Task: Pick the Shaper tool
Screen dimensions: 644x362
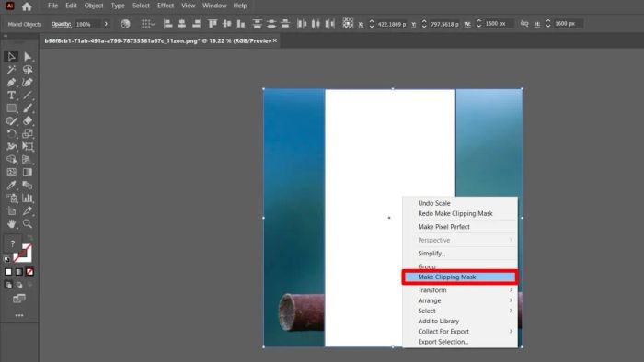Action: [11, 121]
